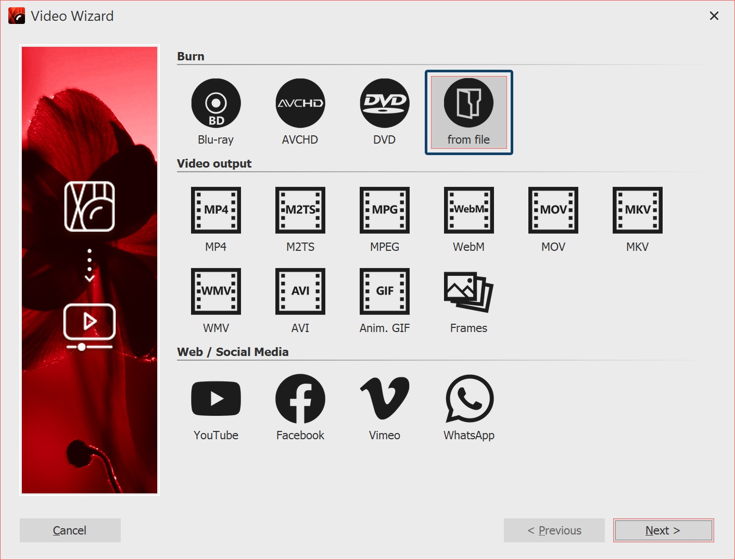Cancel the Video Wizard

tap(70, 530)
